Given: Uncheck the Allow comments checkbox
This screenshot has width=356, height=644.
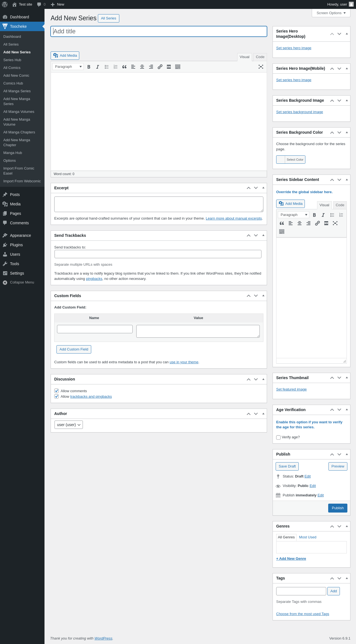Looking at the screenshot, I should (57, 391).
